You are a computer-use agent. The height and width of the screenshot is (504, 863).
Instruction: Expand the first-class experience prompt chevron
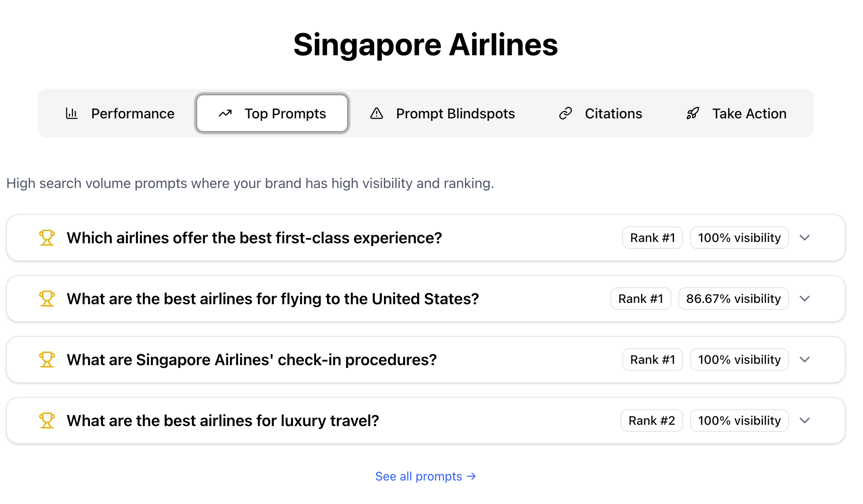coord(805,238)
